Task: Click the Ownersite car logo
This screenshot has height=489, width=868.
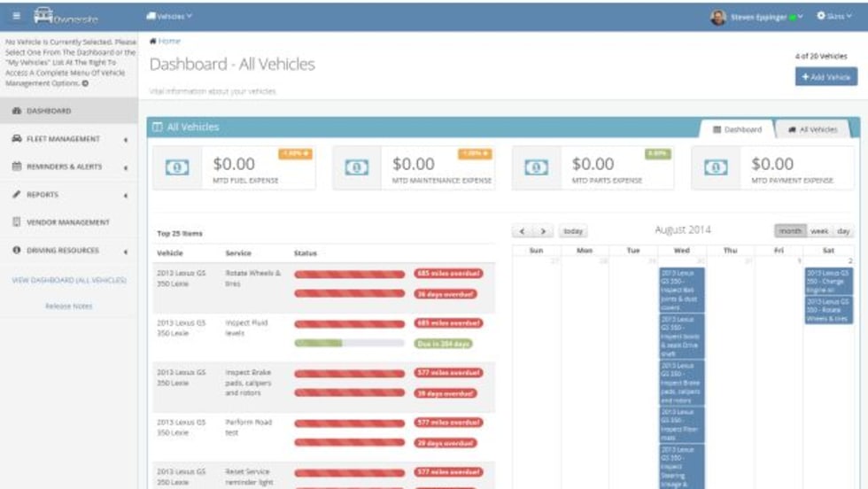Action: (43, 14)
